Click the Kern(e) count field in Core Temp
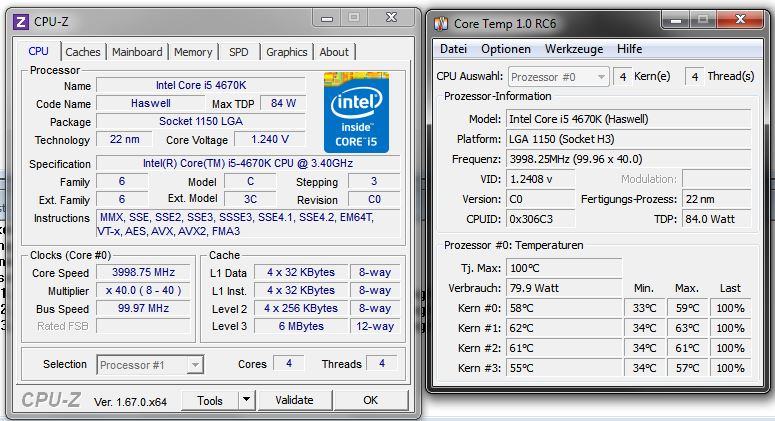The image size is (775, 421). 623,77
